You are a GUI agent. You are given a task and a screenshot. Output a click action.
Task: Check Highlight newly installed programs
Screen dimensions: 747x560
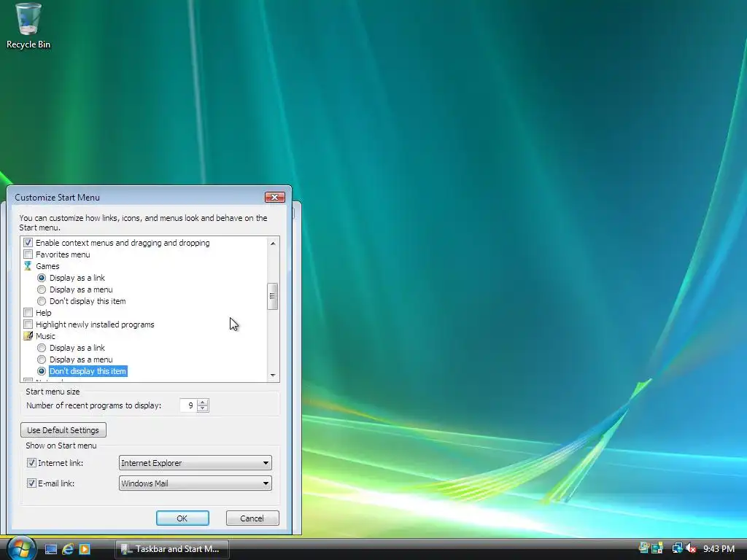tap(28, 324)
